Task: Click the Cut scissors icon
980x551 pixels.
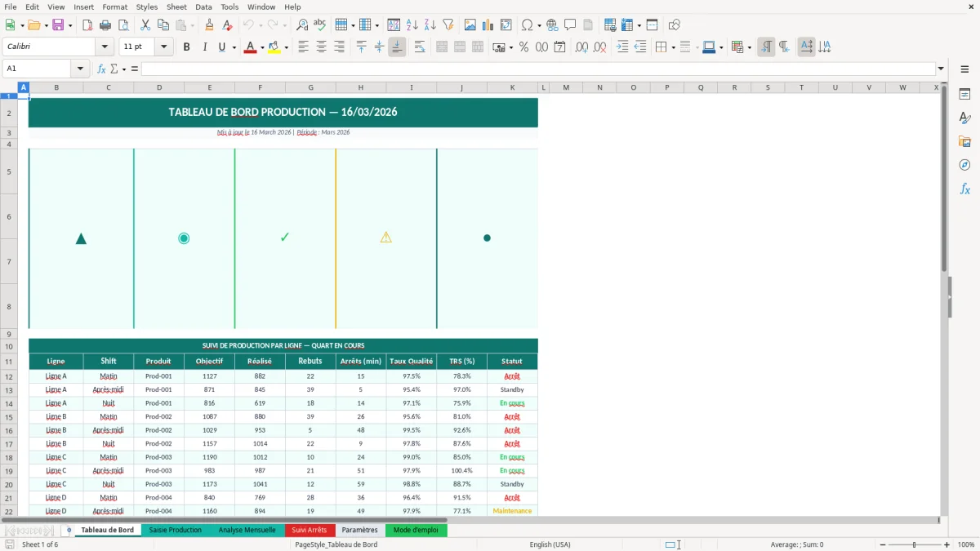Action: tap(145, 25)
